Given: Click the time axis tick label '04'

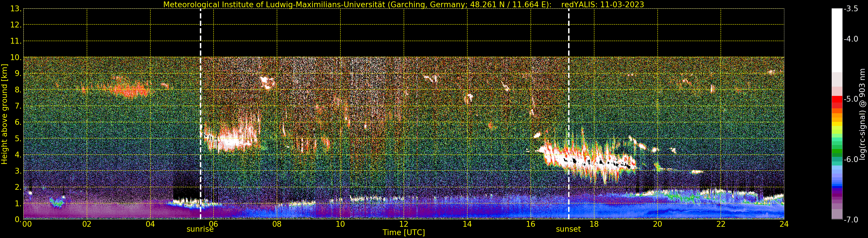Looking at the screenshot, I should point(150,224).
